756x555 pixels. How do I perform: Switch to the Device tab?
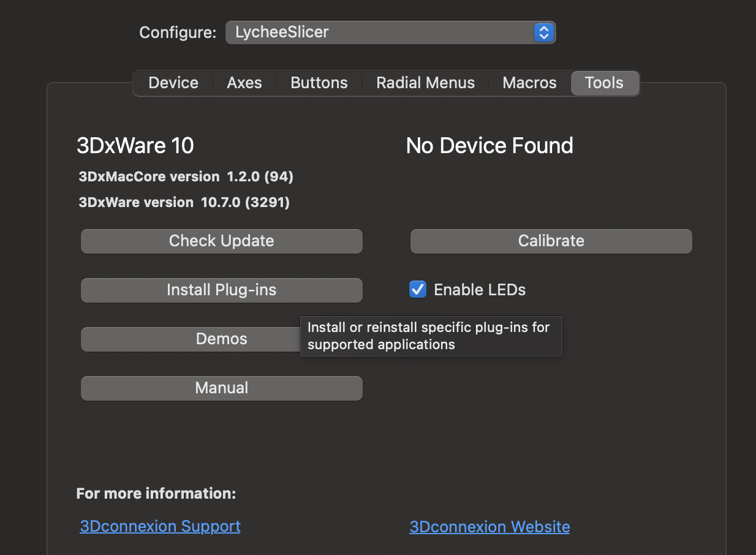(x=173, y=82)
